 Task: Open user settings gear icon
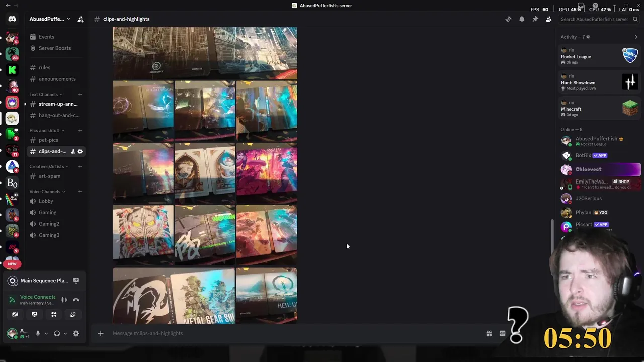coord(76,333)
